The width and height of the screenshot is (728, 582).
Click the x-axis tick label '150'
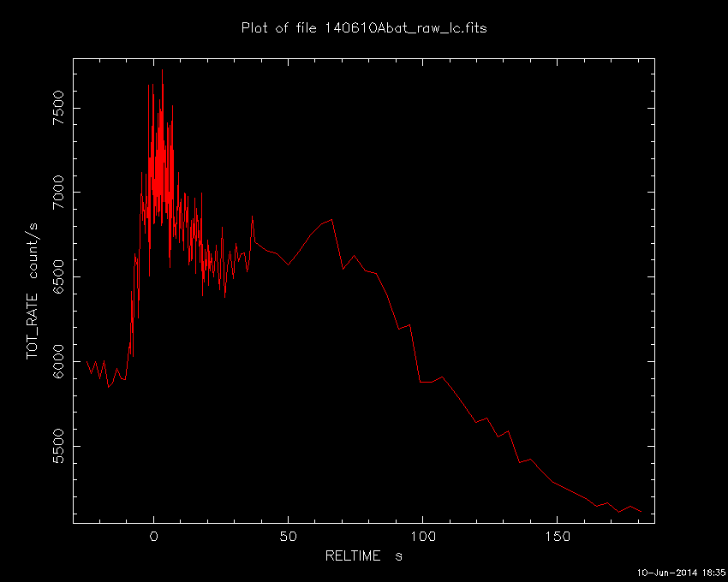click(558, 537)
